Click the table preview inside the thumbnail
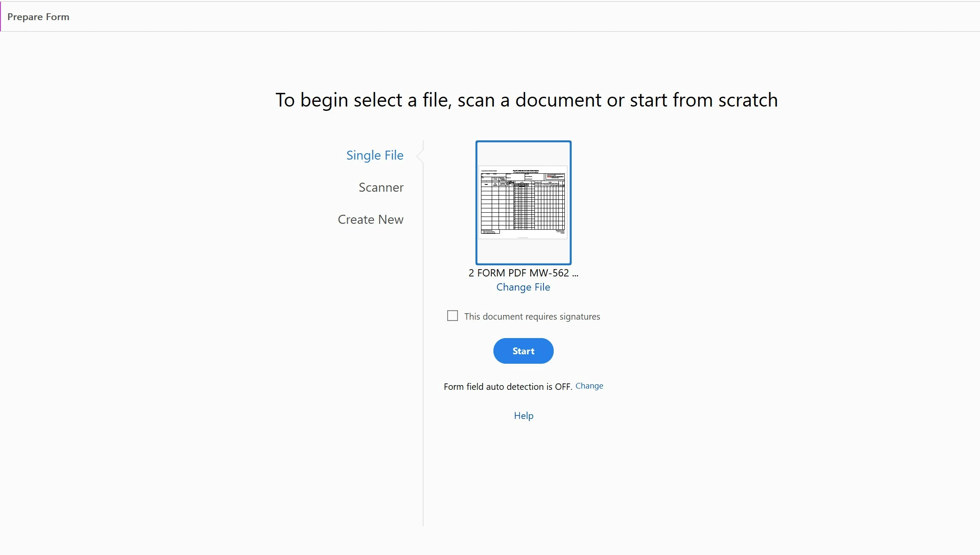Image resolution: width=980 pixels, height=555 pixels. pyautogui.click(x=522, y=205)
